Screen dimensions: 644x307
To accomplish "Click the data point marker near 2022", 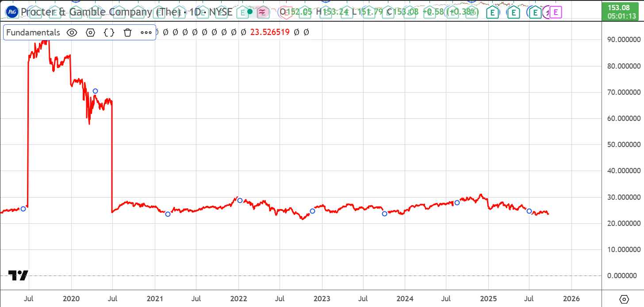I will click(240, 200).
